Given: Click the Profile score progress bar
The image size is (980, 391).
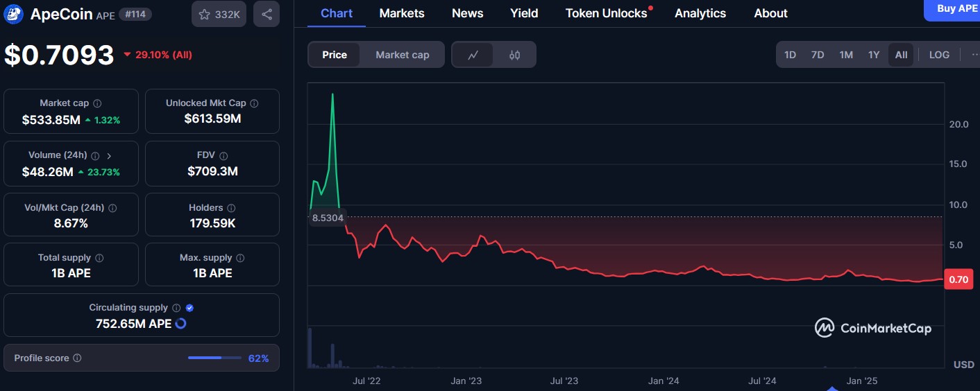Looking at the screenshot, I should [x=214, y=358].
